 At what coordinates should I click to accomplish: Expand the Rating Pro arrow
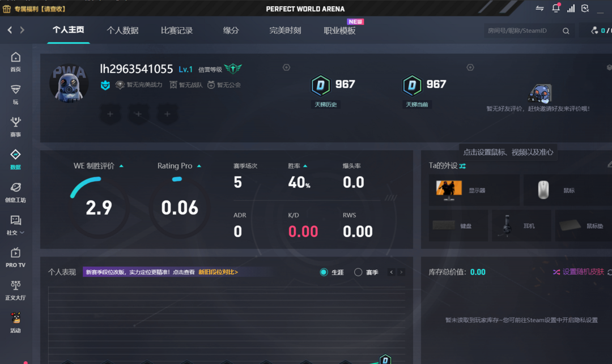click(x=199, y=166)
